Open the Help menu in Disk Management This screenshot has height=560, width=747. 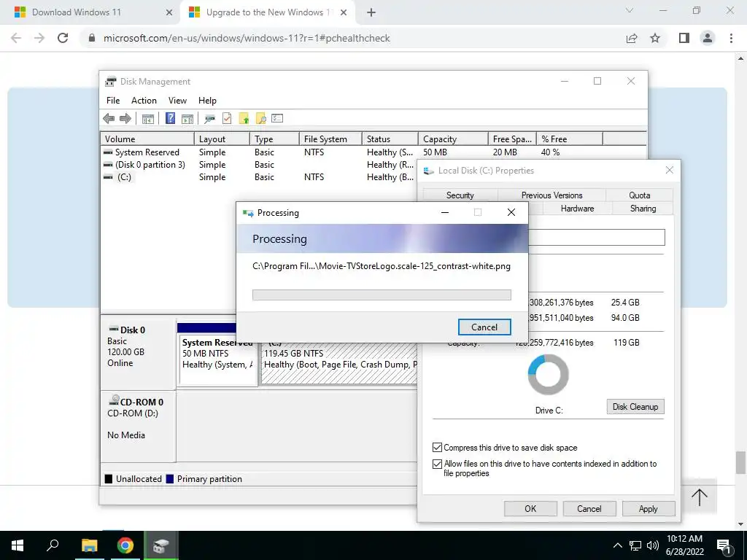click(x=207, y=101)
